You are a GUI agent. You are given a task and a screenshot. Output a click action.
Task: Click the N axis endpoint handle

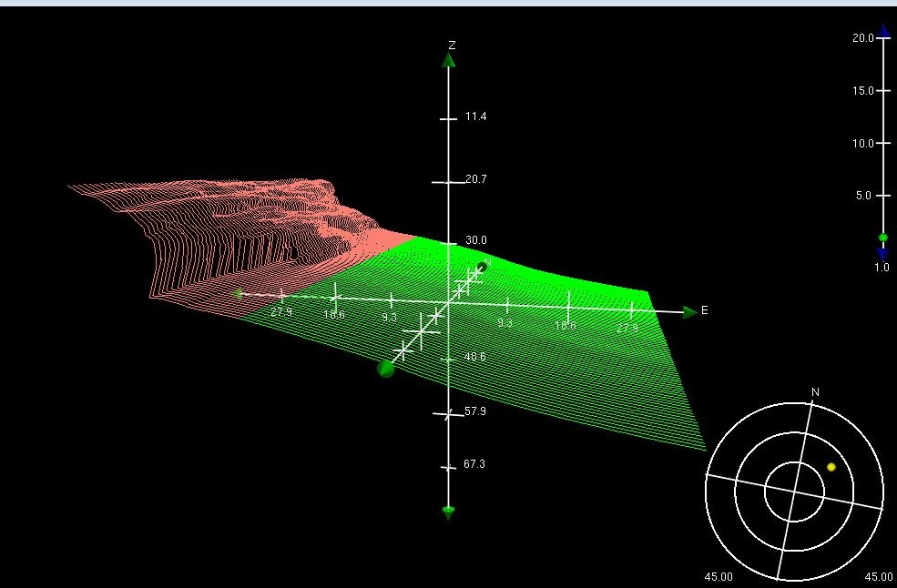point(482,266)
